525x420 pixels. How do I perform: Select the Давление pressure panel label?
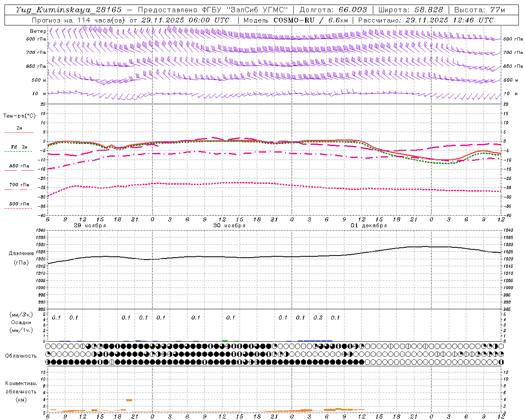pos(21,253)
